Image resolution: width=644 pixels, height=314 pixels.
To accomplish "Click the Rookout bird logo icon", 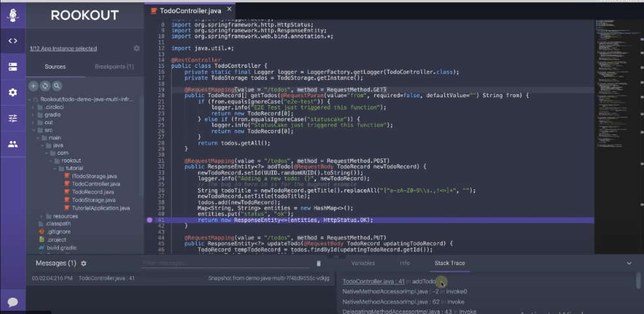I will (13, 16).
